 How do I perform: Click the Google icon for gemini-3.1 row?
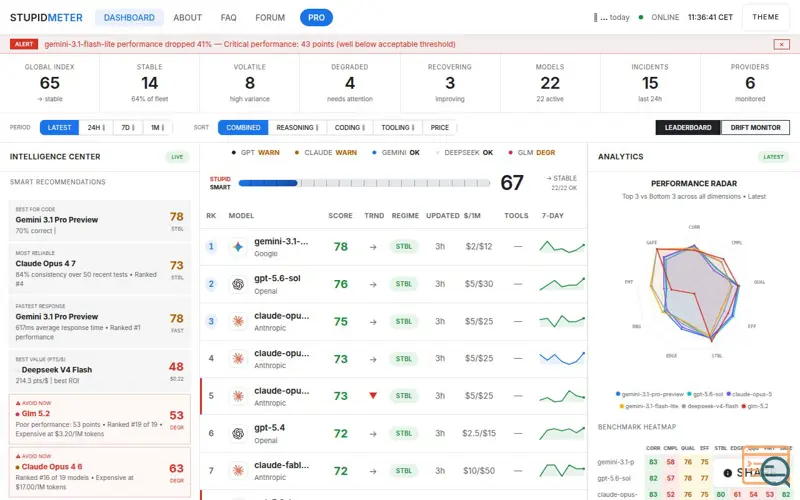pos(238,247)
